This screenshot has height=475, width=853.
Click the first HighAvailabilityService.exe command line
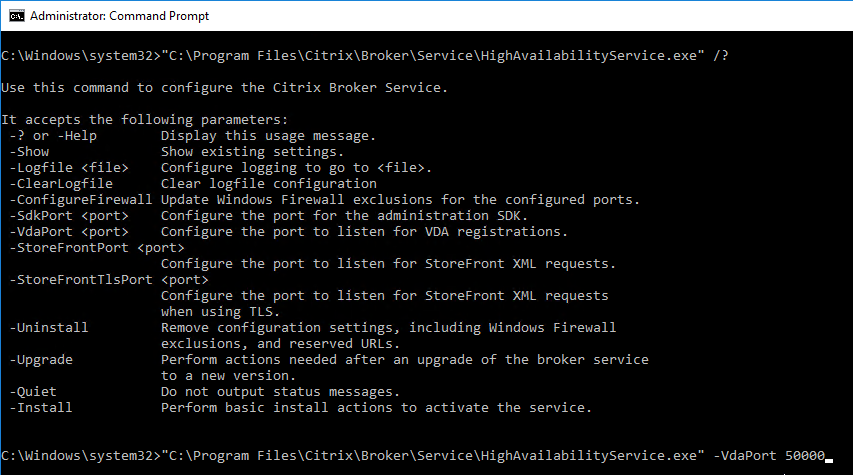[364, 55]
